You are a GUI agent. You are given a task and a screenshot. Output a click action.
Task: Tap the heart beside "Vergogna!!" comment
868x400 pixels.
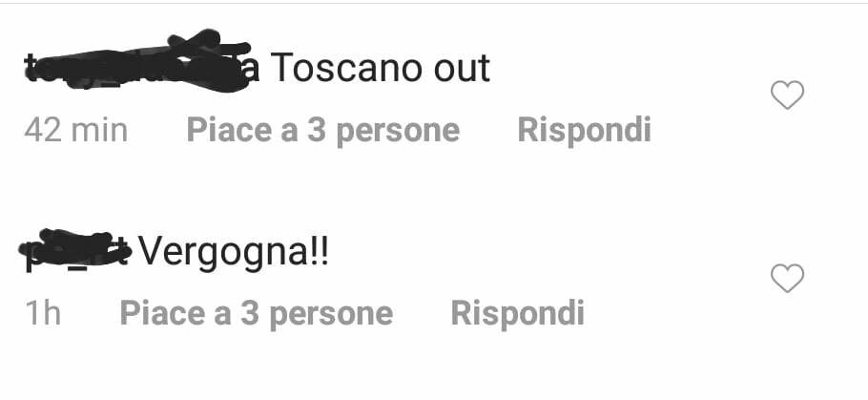[x=787, y=278]
